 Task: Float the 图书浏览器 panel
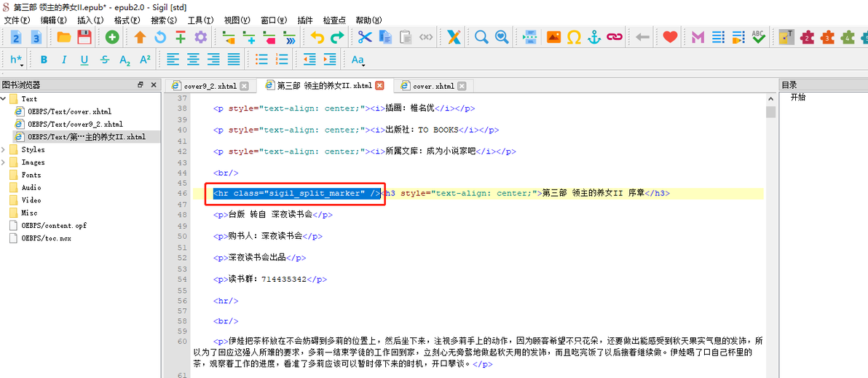[141, 84]
